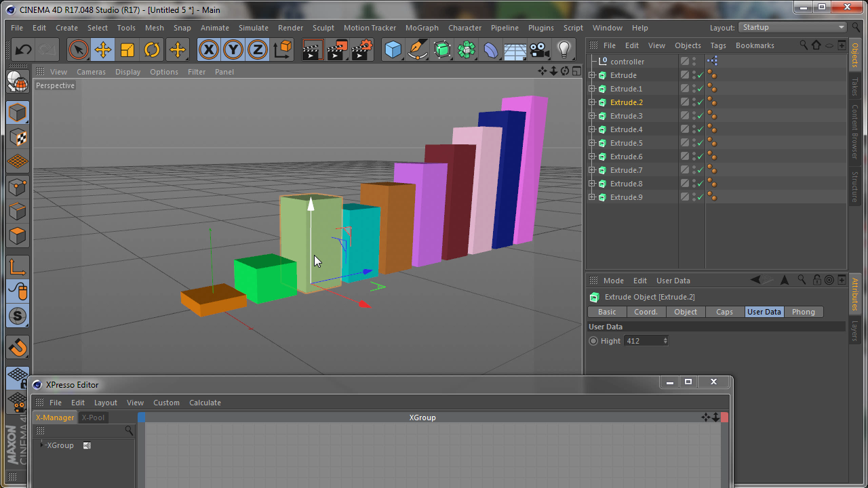Select Texture mode icon
Screen dimensions: 868x488
[x=18, y=138]
